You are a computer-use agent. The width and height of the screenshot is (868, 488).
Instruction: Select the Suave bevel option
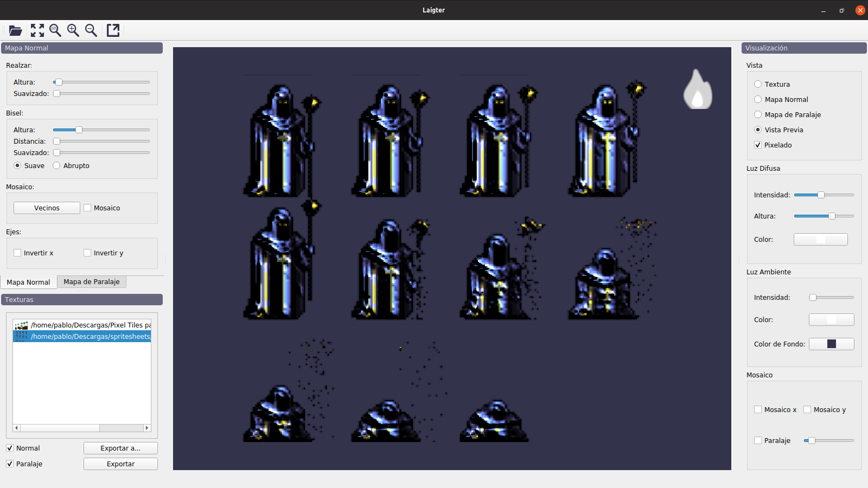29,166
